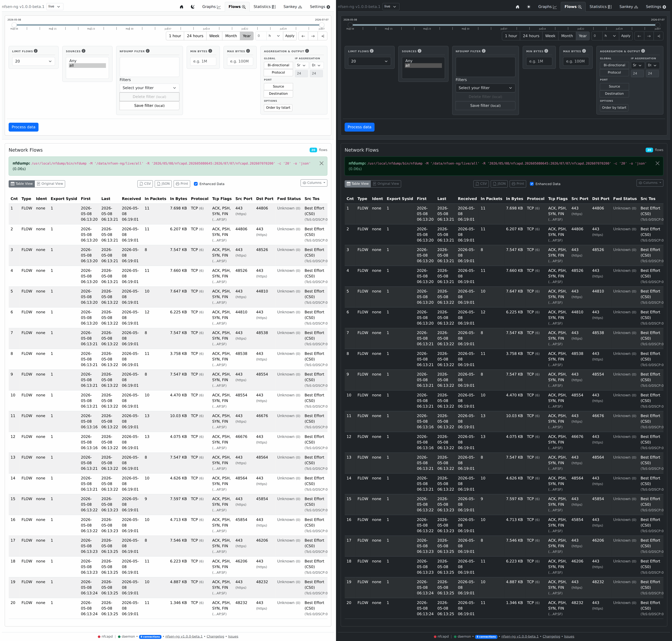
Task: Dismiss nfdump command alert in dark window
Action: 657,163
